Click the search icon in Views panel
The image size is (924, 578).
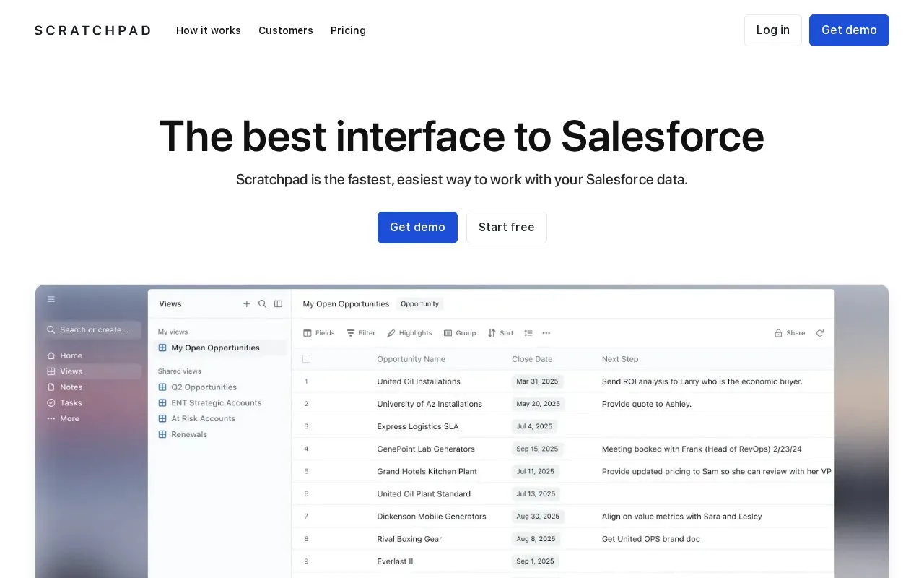pyautogui.click(x=263, y=304)
